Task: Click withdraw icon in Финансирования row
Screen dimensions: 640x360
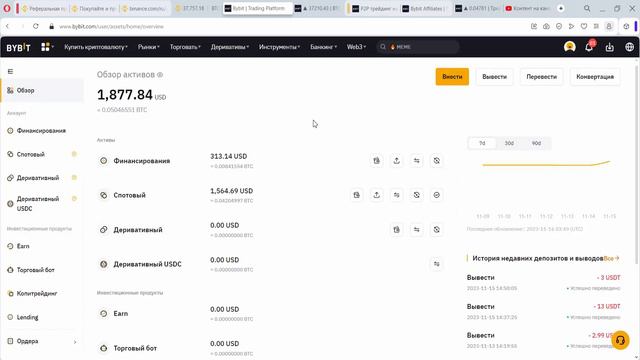Action: point(396,161)
